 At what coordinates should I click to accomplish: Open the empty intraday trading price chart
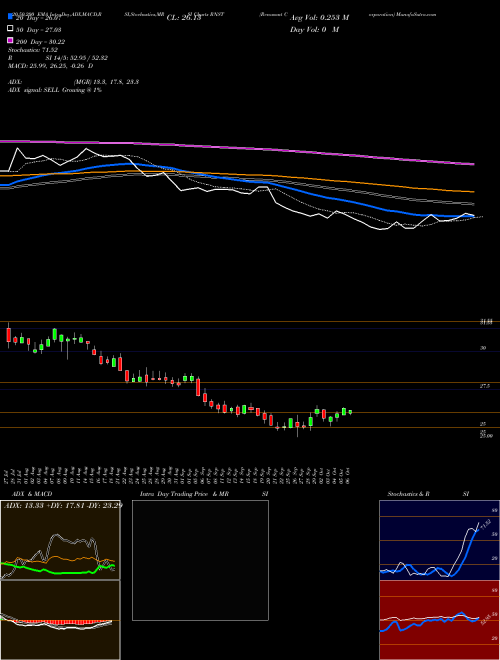coord(200,560)
